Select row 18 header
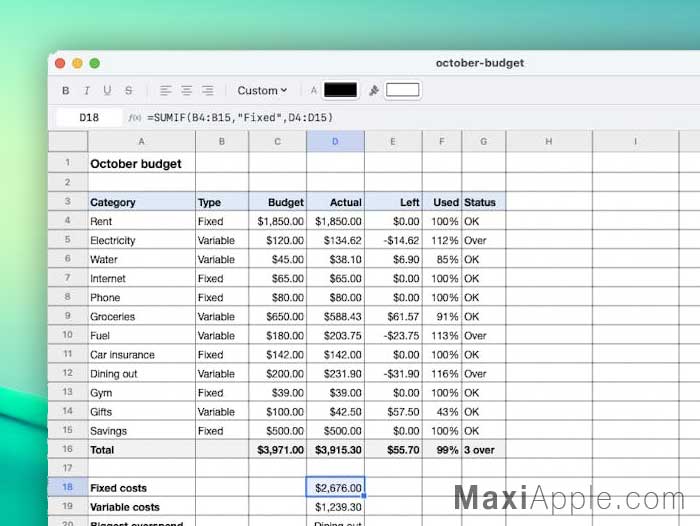 coord(67,487)
